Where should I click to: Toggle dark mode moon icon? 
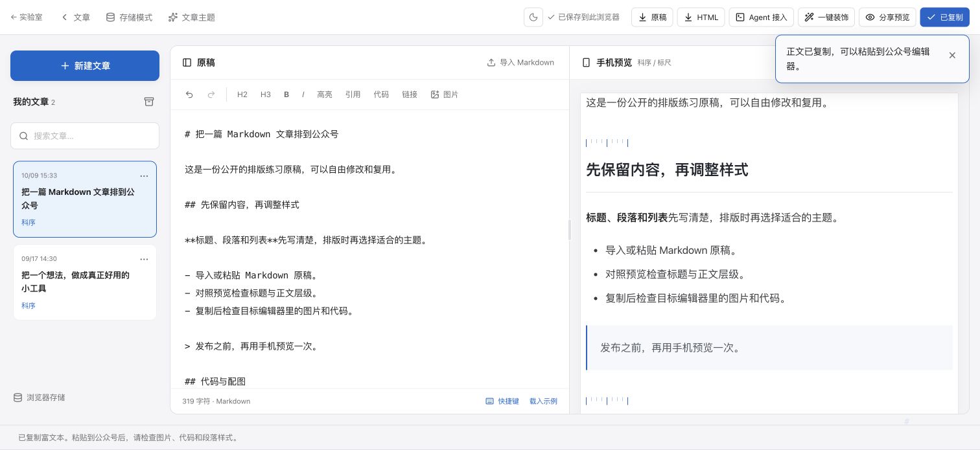point(533,17)
